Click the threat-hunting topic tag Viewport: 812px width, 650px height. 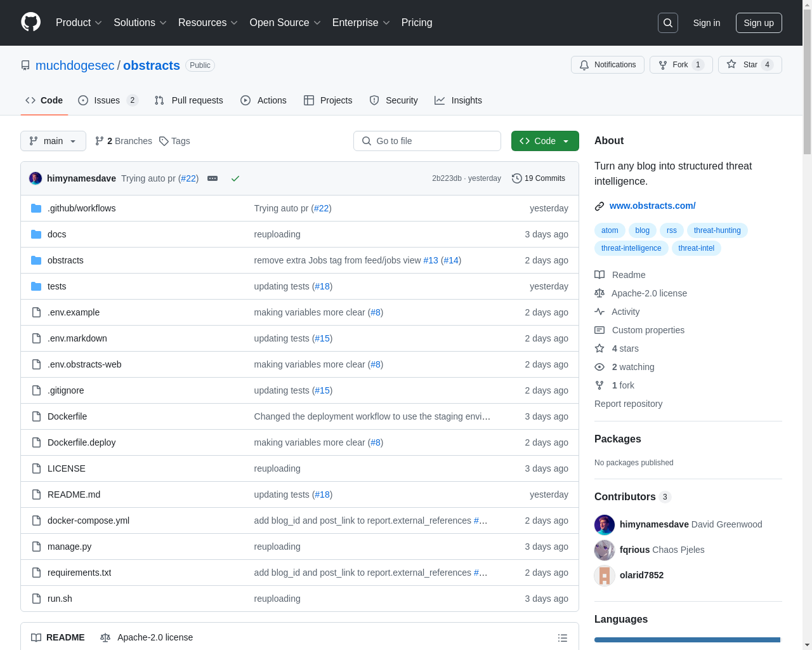coord(717,230)
